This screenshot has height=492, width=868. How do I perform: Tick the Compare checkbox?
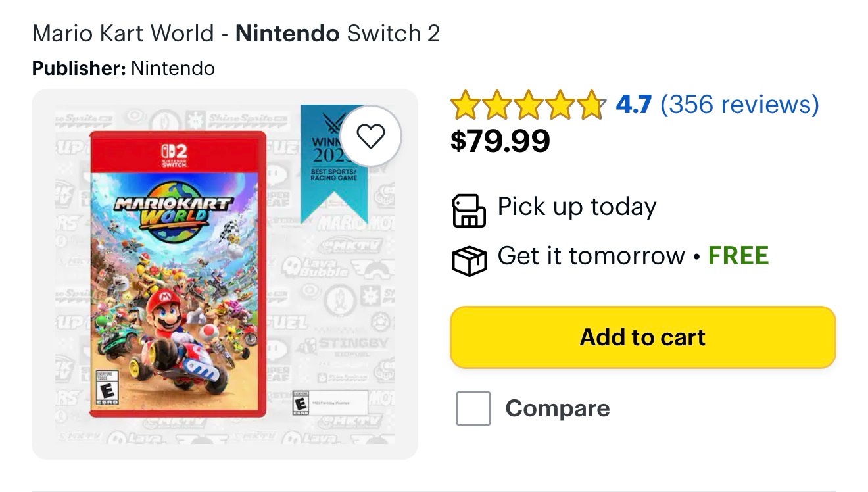pyautogui.click(x=473, y=408)
